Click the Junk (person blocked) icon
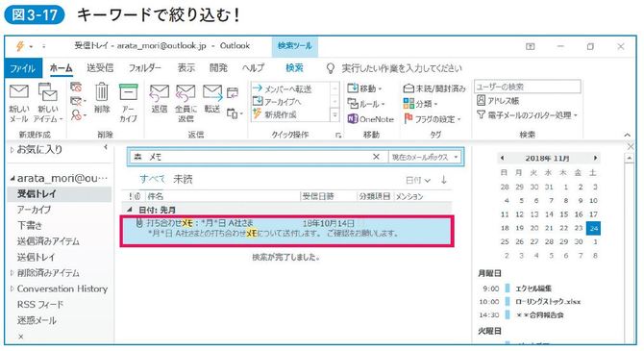 coord(76,115)
